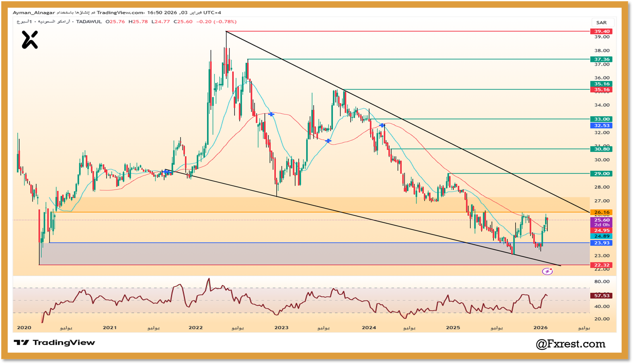This screenshot has height=364, width=633.
Task: Click the red 22.32 price label
Action: tap(601, 265)
